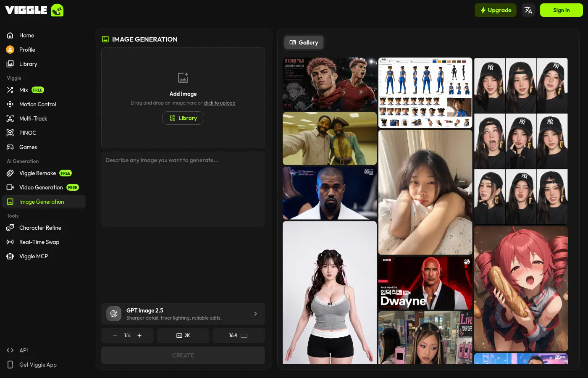Open the Dwayne gallery thumbnail
Screen dimensions: 588x378
point(425,283)
